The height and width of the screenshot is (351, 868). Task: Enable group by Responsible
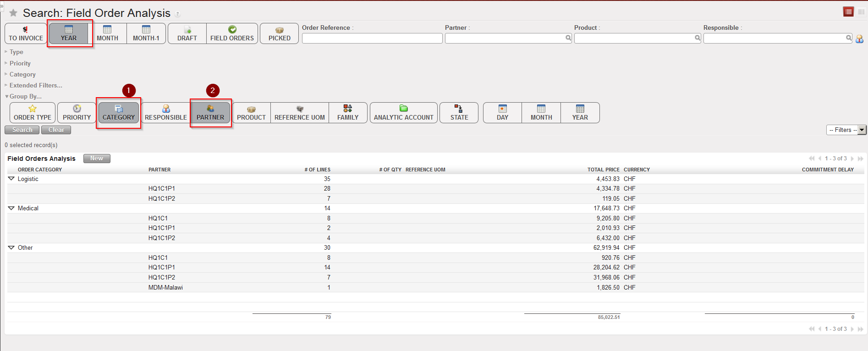(165, 113)
